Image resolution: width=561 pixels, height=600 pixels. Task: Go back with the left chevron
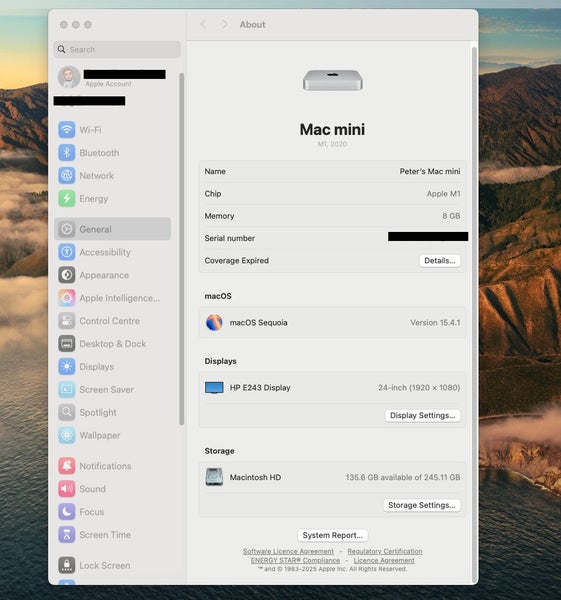pos(203,24)
